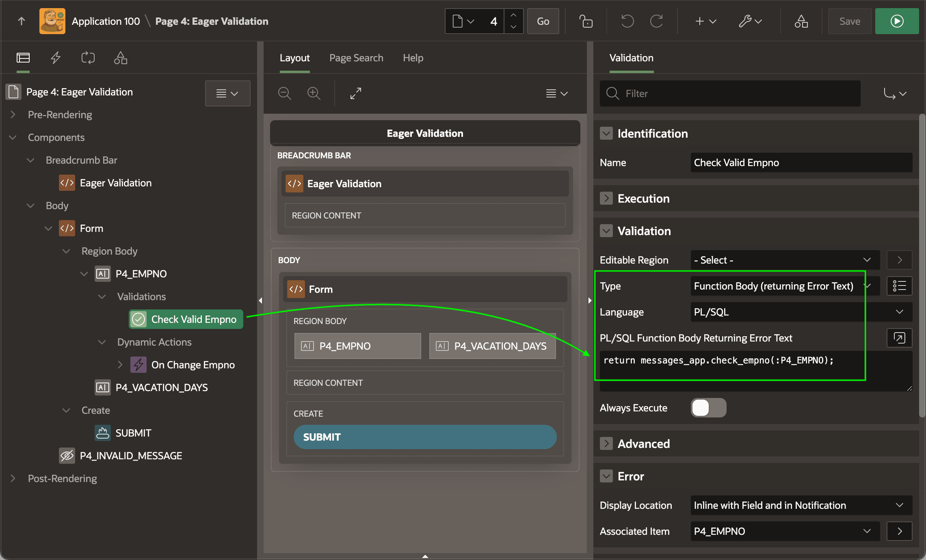This screenshot has height=560, width=926.
Task: Open the PL/SQL code editor popup
Action: [x=899, y=338]
